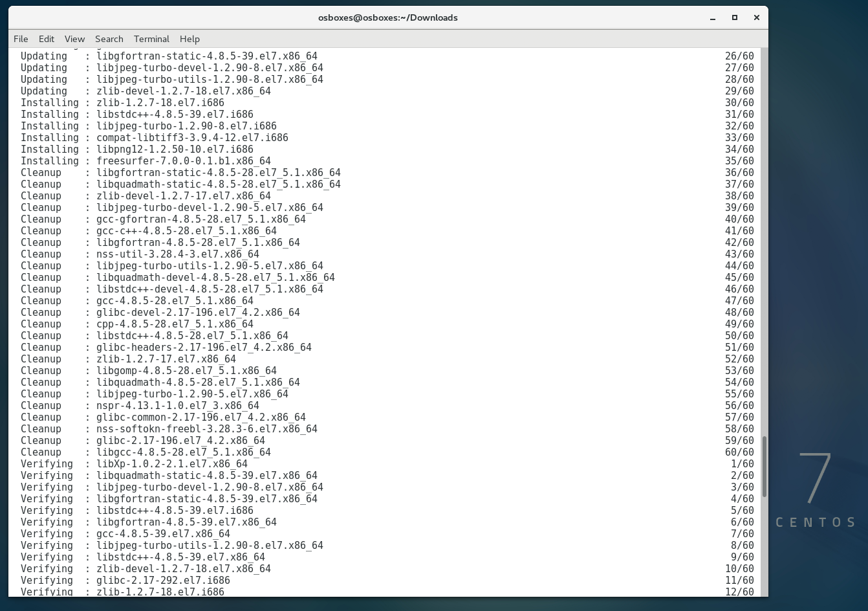Image resolution: width=868 pixels, height=611 pixels.
Task: Click the Verifying gcc-4.8.5-39.el7.x86_64 line
Action: pos(163,534)
